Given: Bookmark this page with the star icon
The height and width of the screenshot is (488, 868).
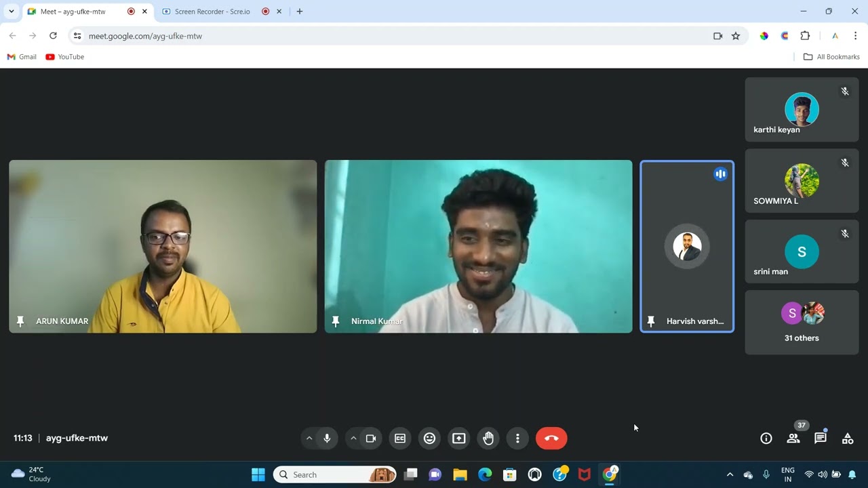Looking at the screenshot, I should point(736,36).
